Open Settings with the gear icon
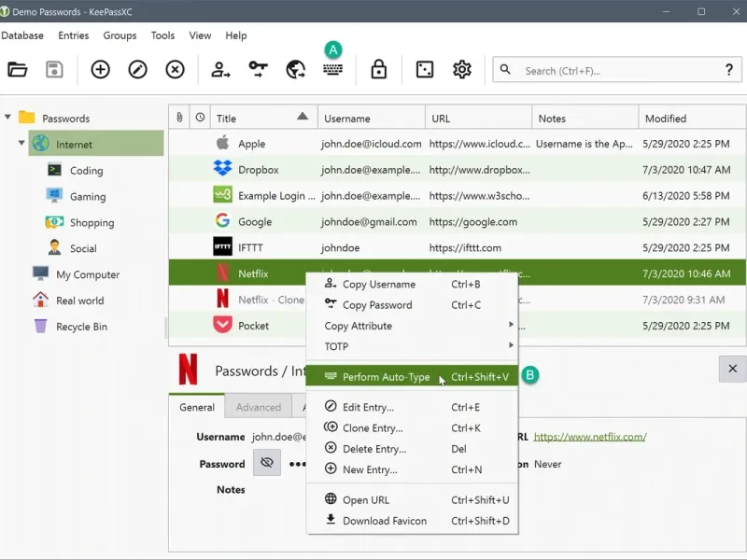The width and height of the screenshot is (747, 560). 461,69
